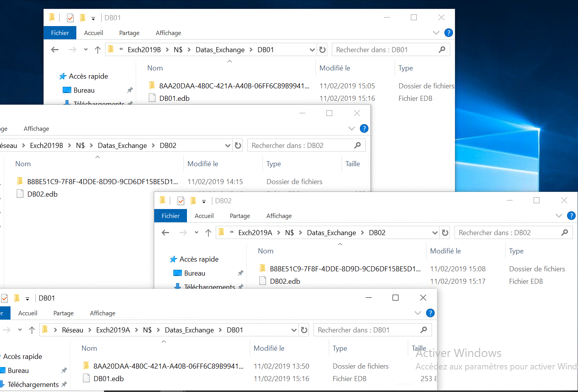Open recent locations dropdown in Exch2019B DB01 window
The height and width of the screenshot is (392, 578).
point(86,50)
